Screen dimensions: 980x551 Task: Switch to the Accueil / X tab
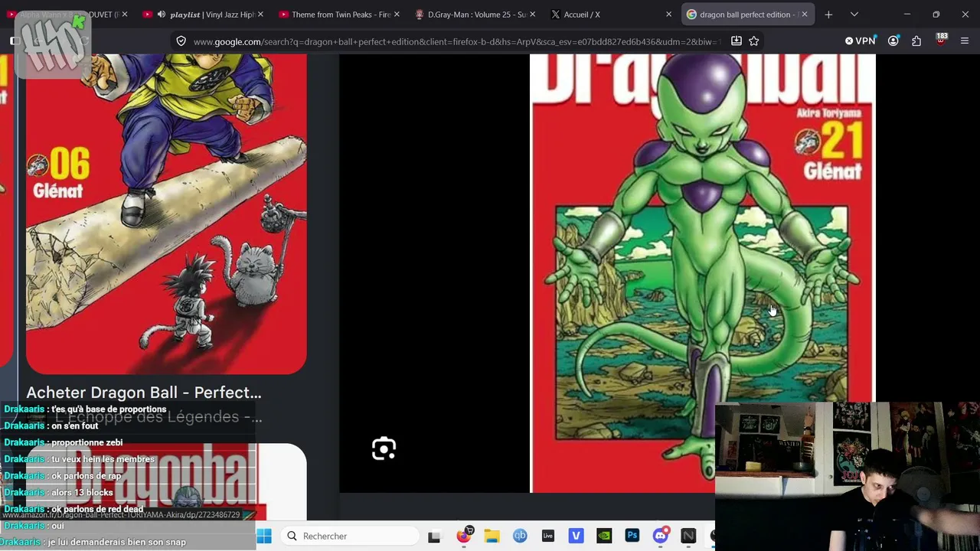tap(611, 15)
